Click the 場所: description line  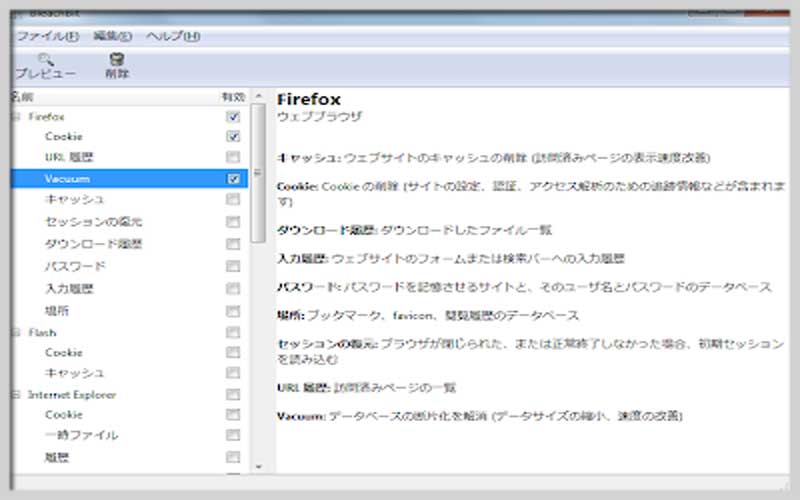point(428,316)
